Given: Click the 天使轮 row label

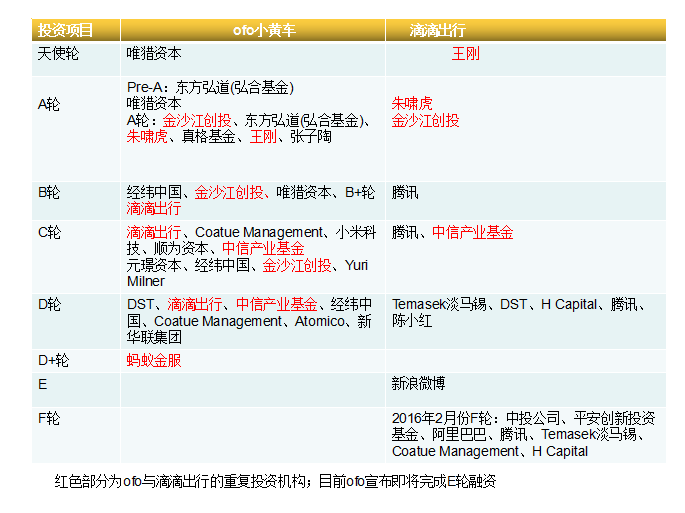Looking at the screenshot, I should (58, 54).
